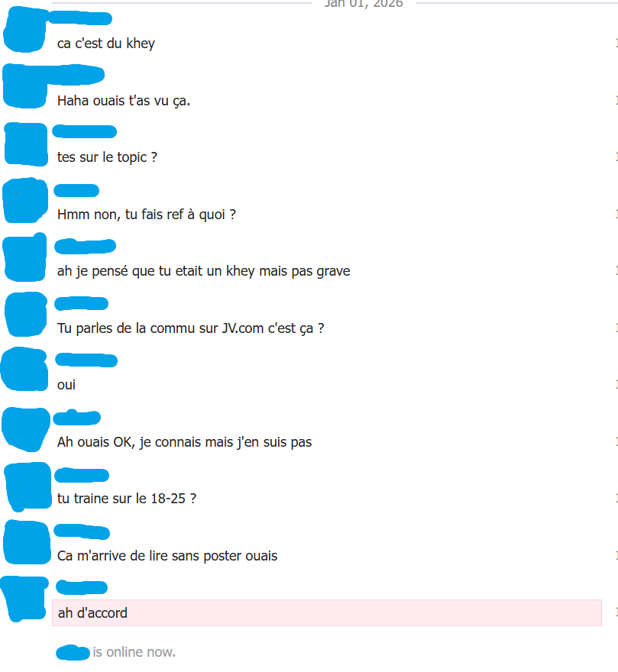The image size is (618, 672).
Task: Open the sender name above "ah d'accord"
Action: (82, 587)
